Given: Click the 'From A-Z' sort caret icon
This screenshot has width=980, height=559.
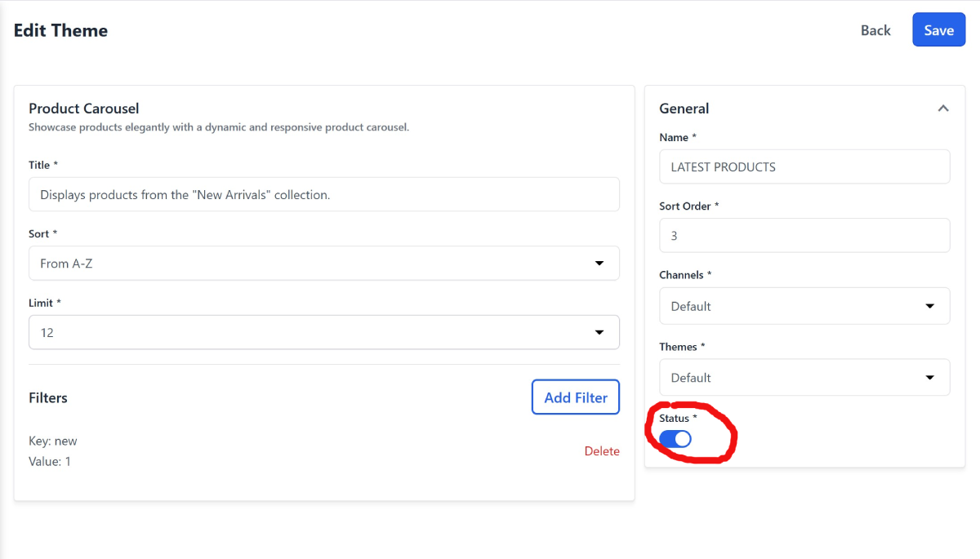Looking at the screenshot, I should pos(599,264).
